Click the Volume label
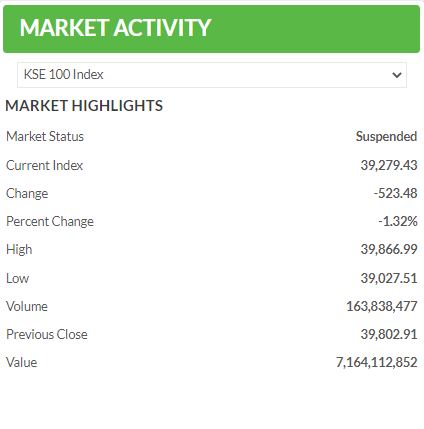 [27, 307]
